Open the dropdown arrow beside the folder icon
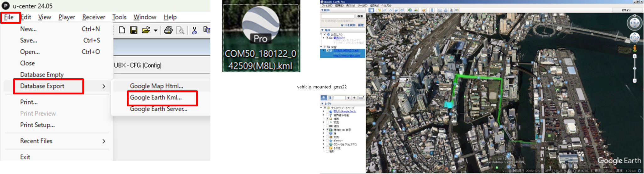Image resolution: width=644 pixels, height=174 pixels. 156,31
